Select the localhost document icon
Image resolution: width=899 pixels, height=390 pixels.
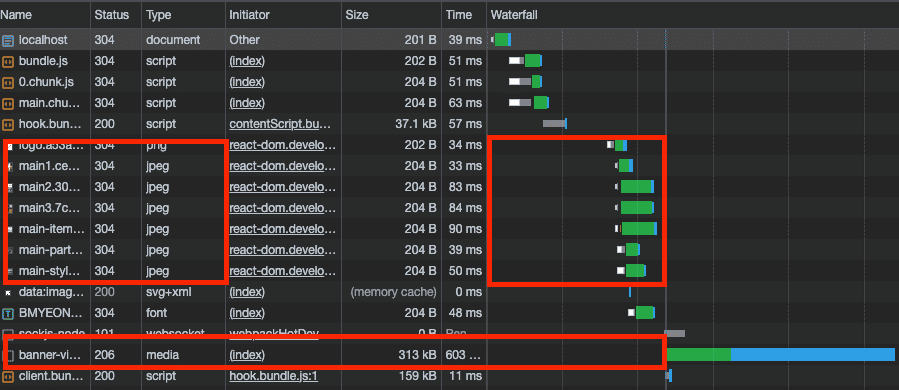coord(7,40)
